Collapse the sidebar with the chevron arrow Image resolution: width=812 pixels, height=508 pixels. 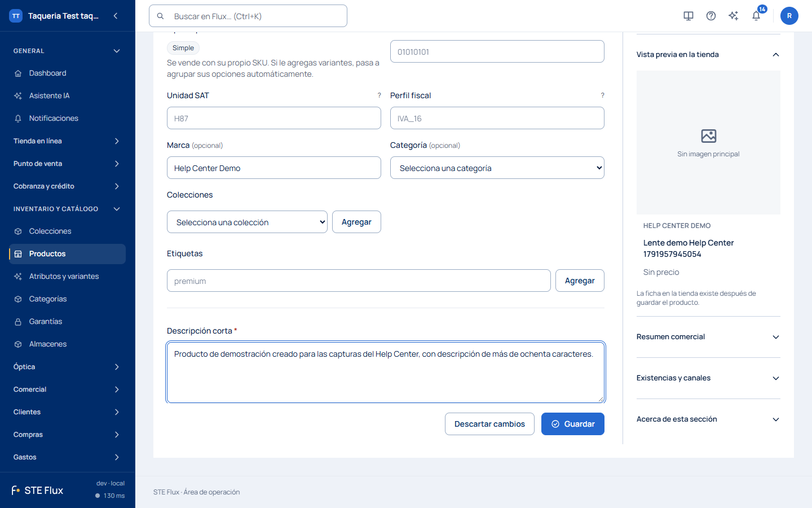click(x=116, y=16)
